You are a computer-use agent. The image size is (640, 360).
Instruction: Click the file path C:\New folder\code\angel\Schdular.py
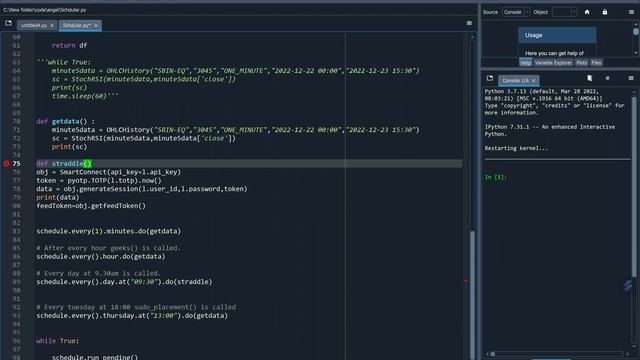point(44,10)
